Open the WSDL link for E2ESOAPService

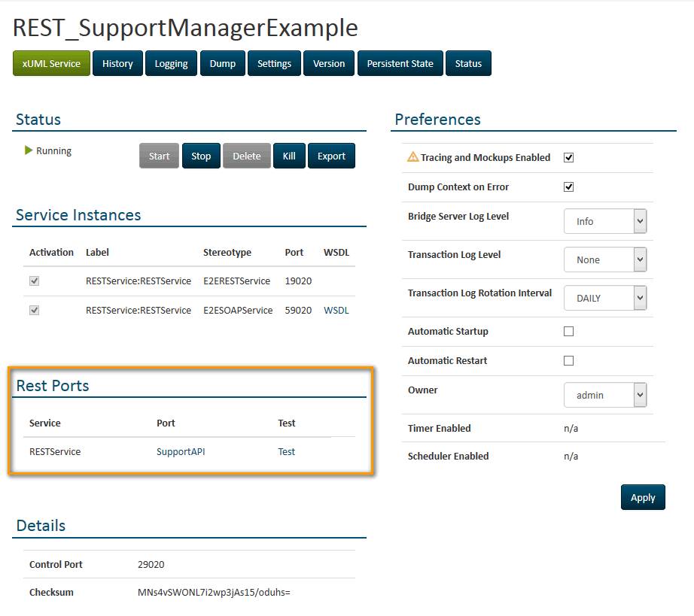(x=336, y=310)
